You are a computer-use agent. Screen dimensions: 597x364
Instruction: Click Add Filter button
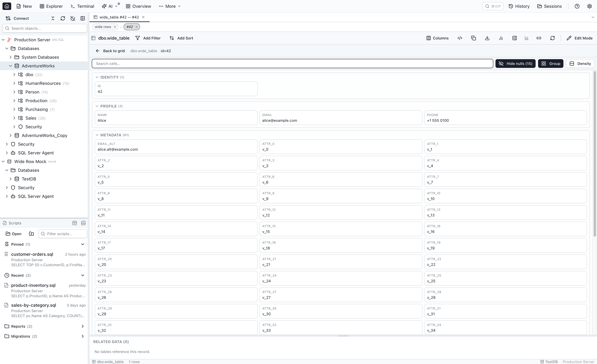click(148, 38)
